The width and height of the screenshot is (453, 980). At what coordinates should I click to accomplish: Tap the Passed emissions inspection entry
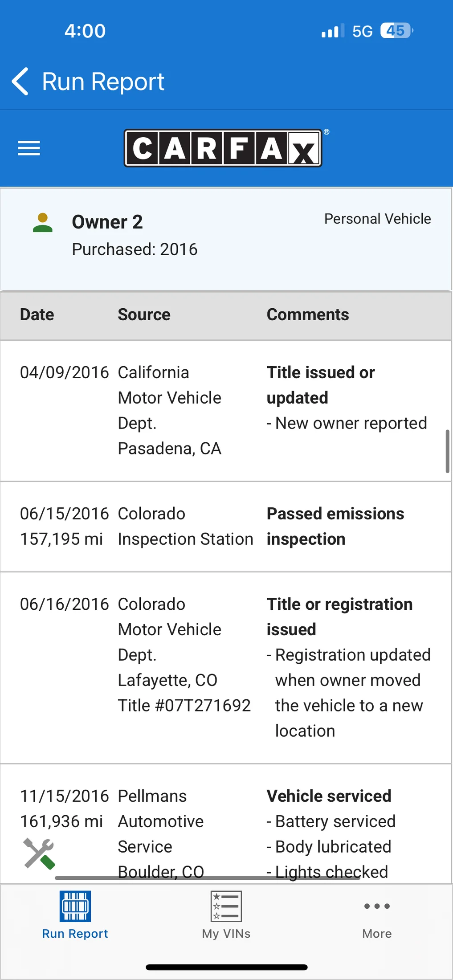pyautogui.click(x=335, y=526)
